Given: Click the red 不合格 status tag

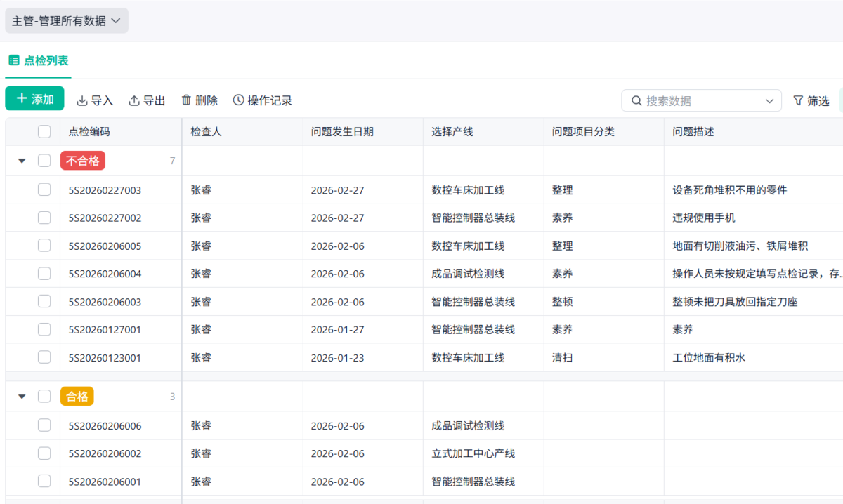Looking at the screenshot, I should pyautogui.click(x=83, y=161).
